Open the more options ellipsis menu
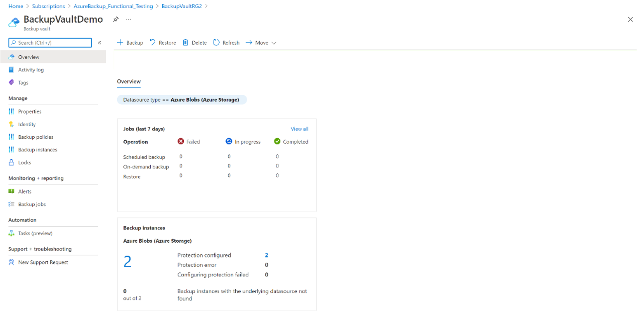Viewport: 644px width, 312px height. point(128,19)
